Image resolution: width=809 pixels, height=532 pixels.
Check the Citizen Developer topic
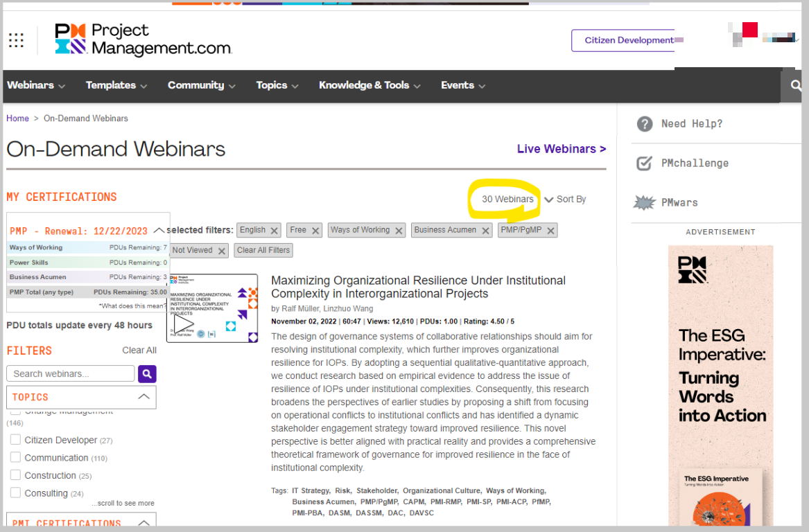point(15,440)
